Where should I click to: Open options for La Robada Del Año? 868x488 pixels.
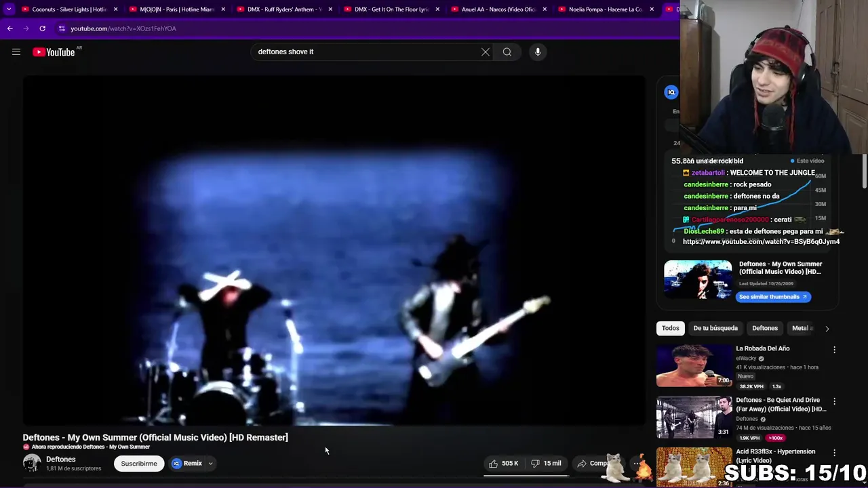pyautogui.click(x=834, y=350)
